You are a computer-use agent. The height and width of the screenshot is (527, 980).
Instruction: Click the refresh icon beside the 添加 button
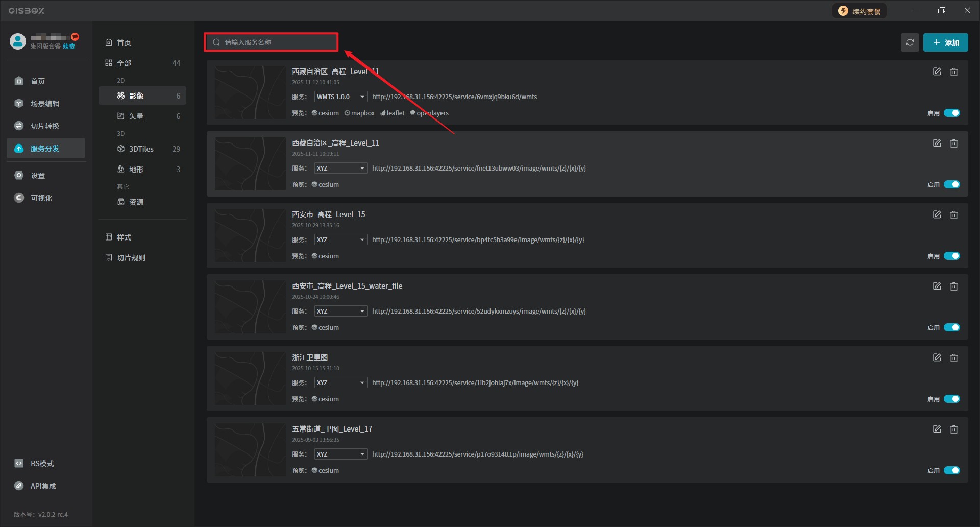tap(910, 42)
